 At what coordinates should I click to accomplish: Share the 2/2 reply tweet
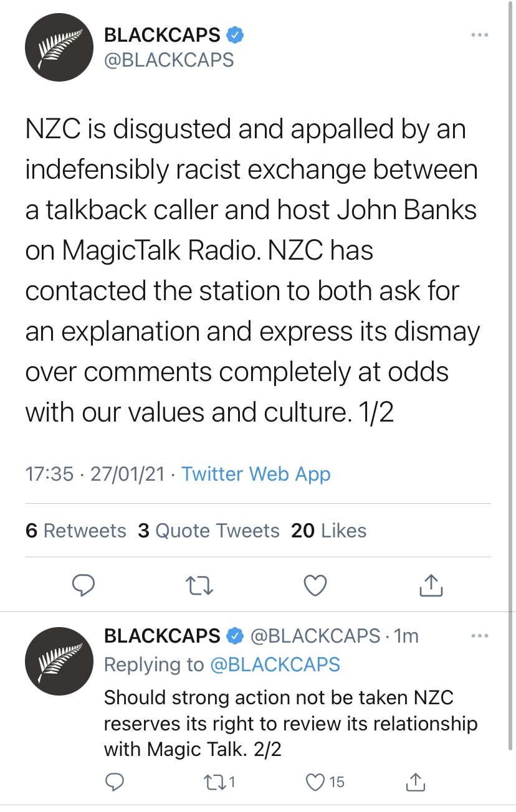pos(416,781)
